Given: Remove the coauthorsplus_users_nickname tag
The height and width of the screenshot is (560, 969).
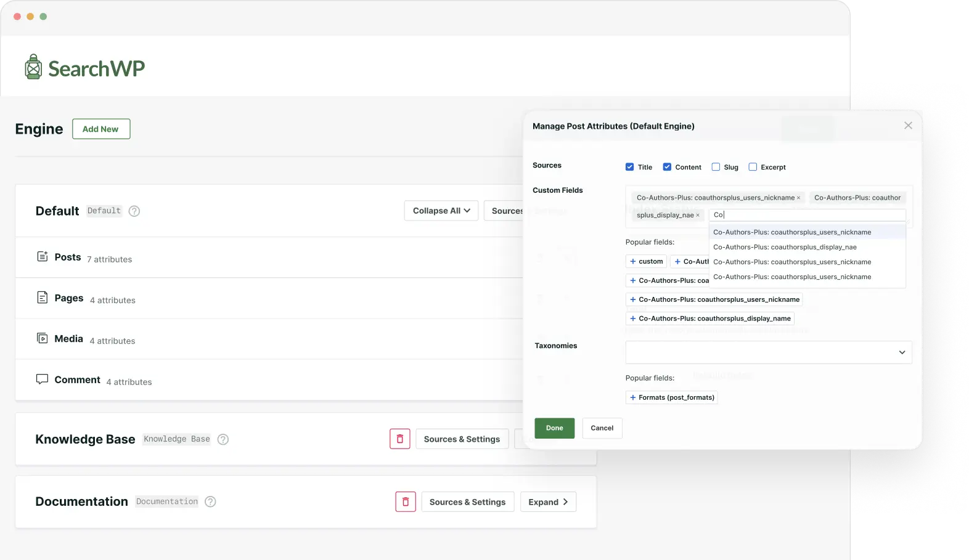Looking at the screenshot, I should 798,198.
